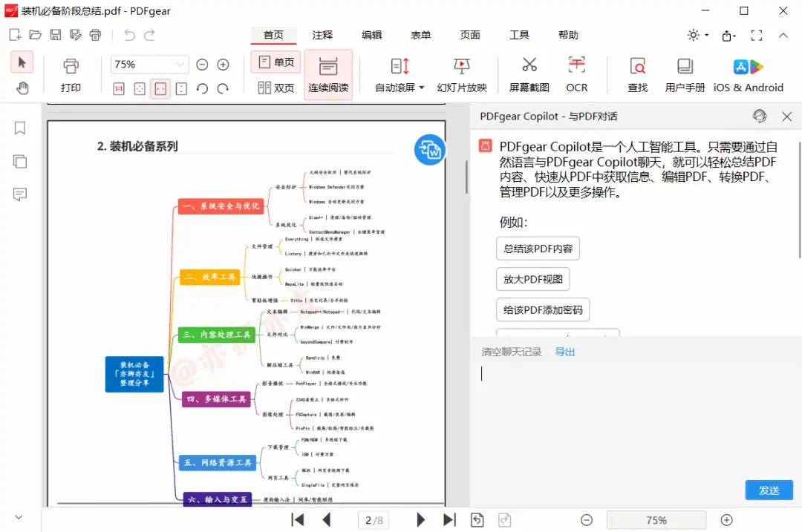Image resolution: width=802 pixels, height=532 pixels.
Task: Zoom out with toolbar minus icon
Action: [x=202, y=65]
